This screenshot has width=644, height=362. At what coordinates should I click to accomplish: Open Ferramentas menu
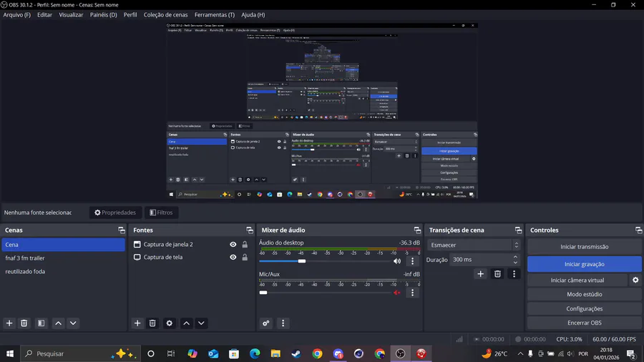click(x=215, y=15)
